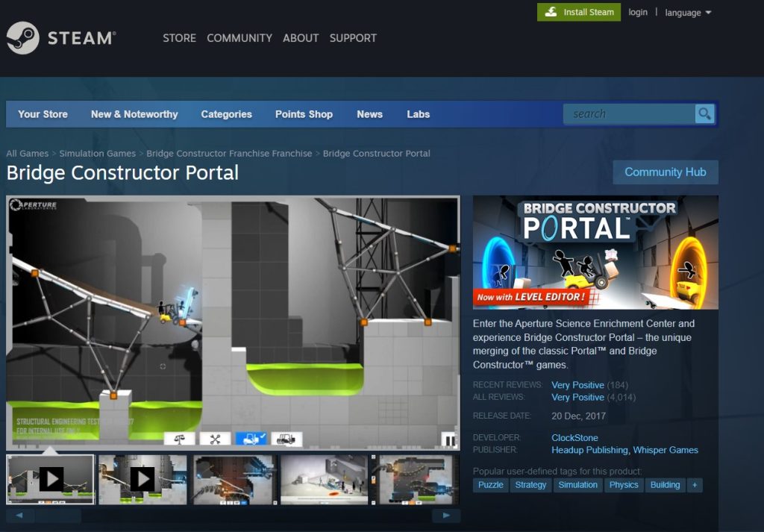
Task: Select the Puzzle tag
Action: coord(491,485)
